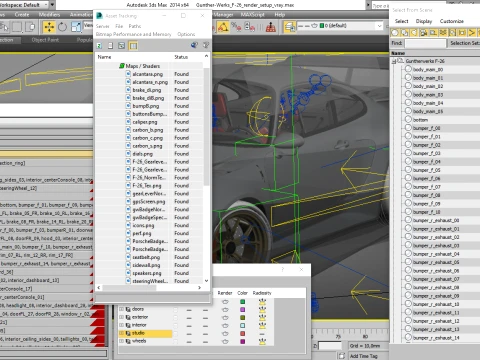Activate the Select and Scale tool
Image resolution: width=480 pixels, height=360 pixels.
point(76,27)
